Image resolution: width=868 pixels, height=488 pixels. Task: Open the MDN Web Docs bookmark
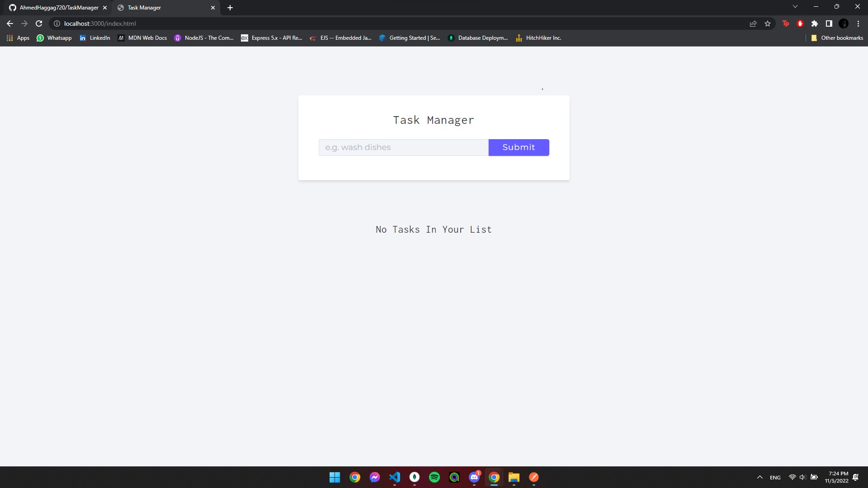coord(142,38)
